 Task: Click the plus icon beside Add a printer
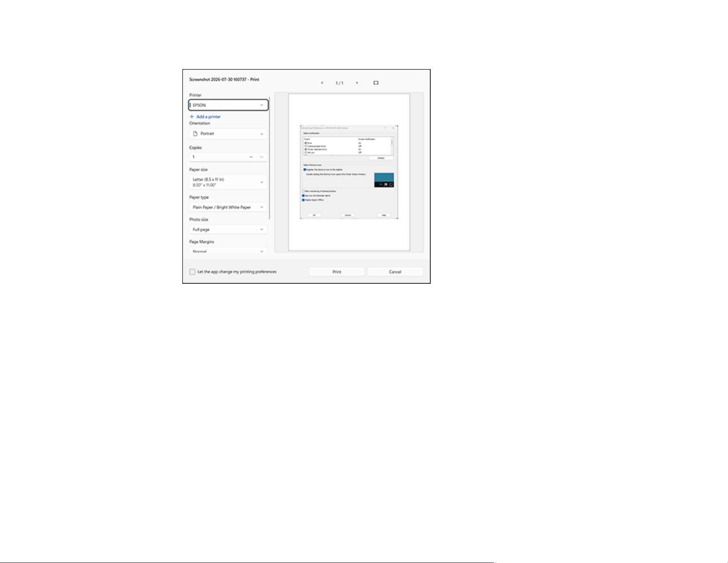coord(192,117)
